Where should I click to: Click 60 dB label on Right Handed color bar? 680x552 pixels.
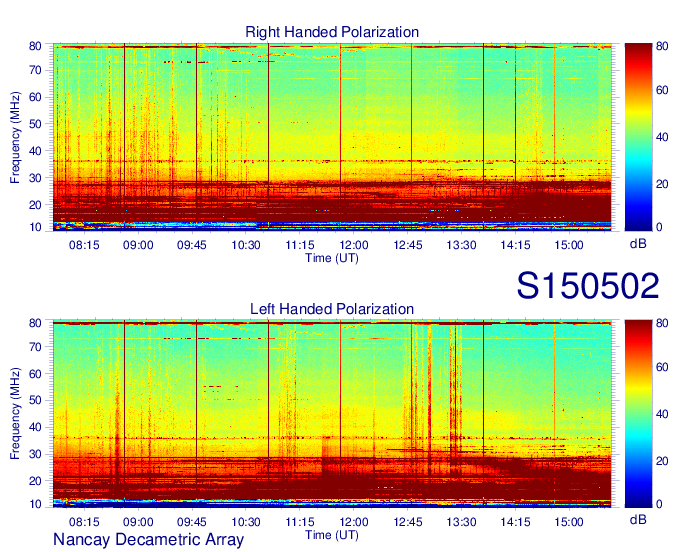click(x=662, y=90)
